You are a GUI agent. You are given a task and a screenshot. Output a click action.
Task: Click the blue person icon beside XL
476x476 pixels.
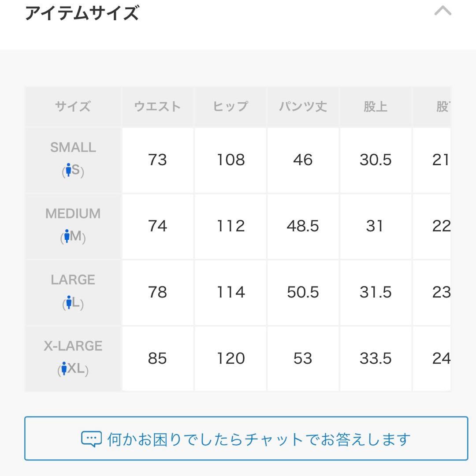pos(64,368)
